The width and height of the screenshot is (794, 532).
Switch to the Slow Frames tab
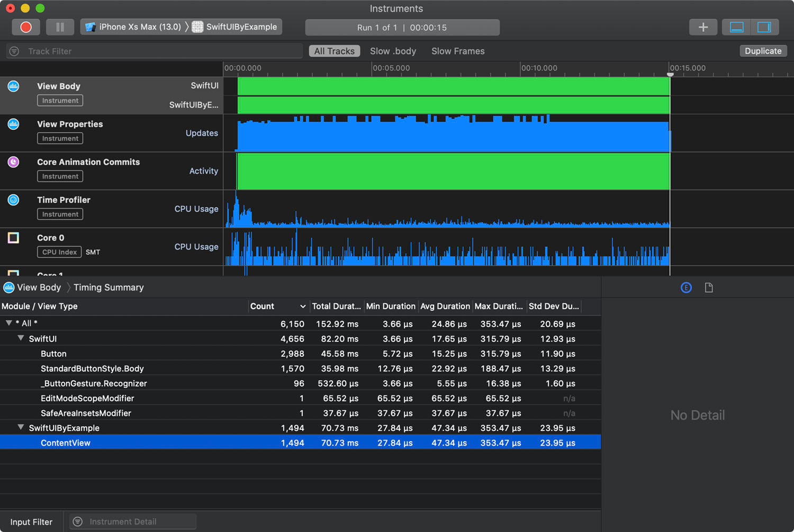(x=458, y=51)
